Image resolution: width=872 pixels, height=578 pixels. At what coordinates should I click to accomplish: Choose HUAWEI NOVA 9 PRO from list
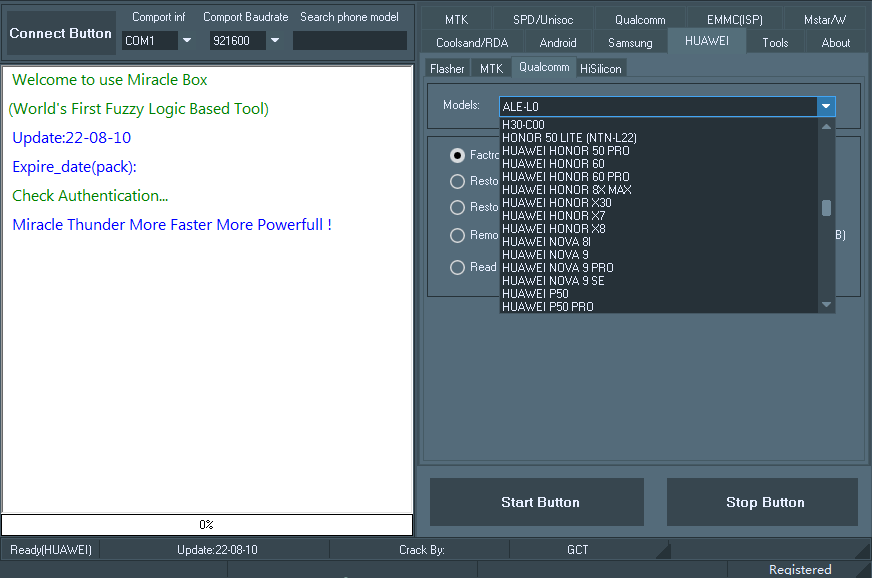[558, 268]
